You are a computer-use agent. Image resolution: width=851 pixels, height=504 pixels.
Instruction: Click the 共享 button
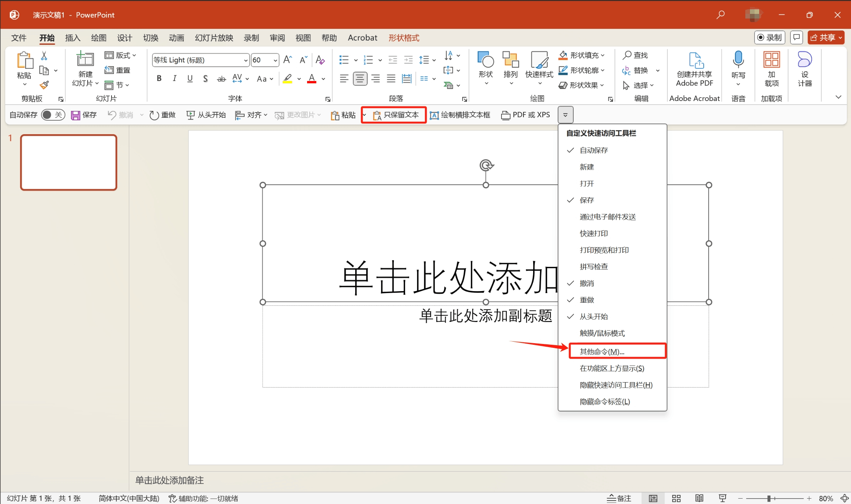coord(826,37)
